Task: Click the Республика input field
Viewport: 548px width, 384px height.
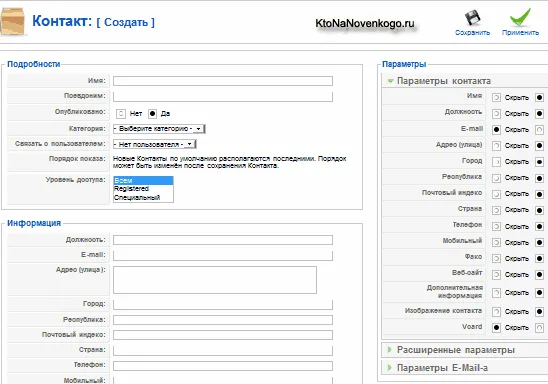Action: click(x=223, y=320)
